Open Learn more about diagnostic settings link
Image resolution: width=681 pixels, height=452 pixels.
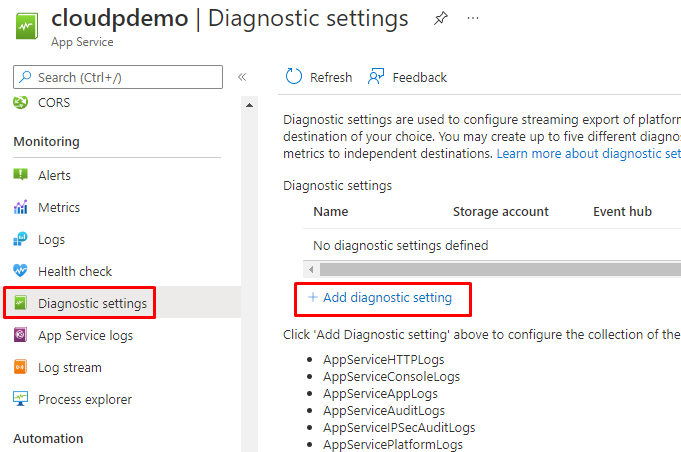coord(588,154)
